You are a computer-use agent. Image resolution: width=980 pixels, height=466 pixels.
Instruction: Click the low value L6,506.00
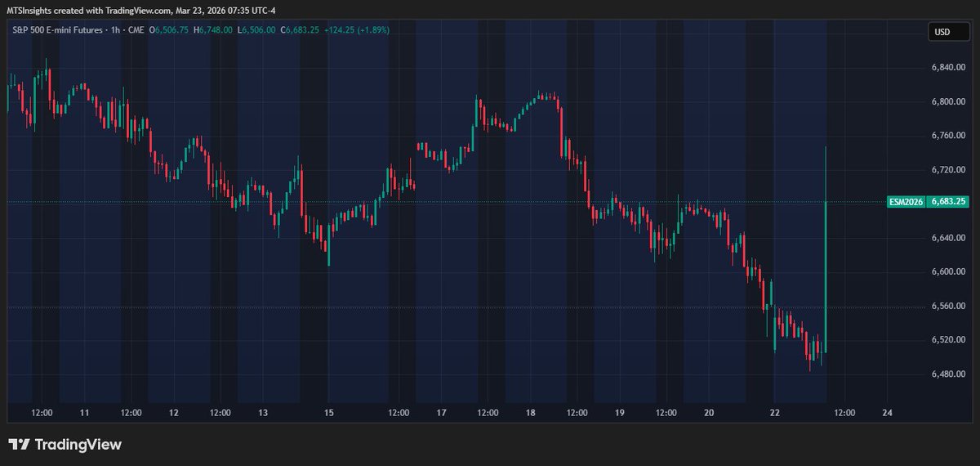[256, 29]
